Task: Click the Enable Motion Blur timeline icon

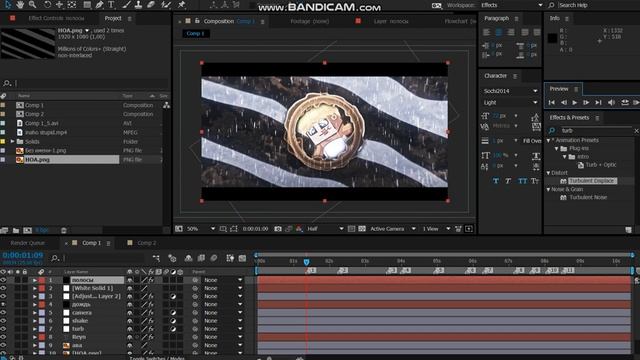Action: [214, 258]
